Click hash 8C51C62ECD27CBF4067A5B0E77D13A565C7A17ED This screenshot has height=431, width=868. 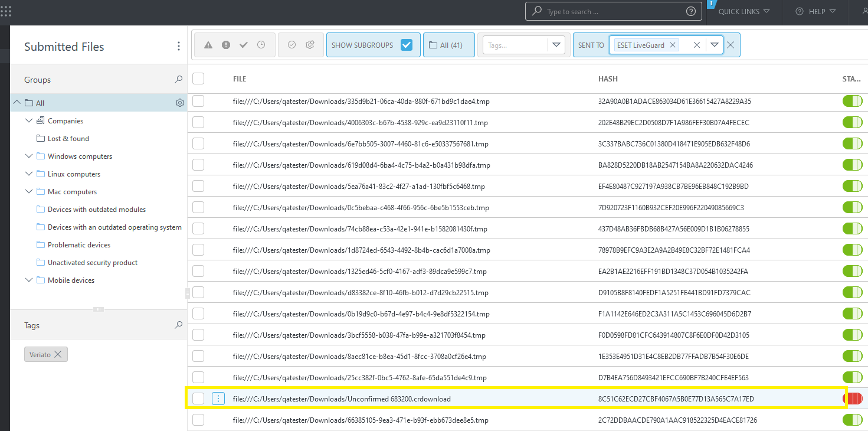pyautogui.click(x=676, y=399)
